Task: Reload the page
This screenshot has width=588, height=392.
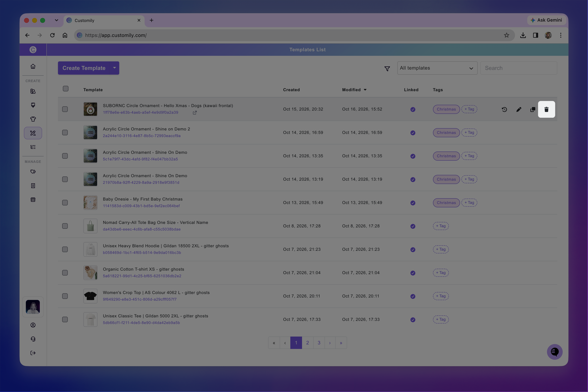Action: (52, 35)
